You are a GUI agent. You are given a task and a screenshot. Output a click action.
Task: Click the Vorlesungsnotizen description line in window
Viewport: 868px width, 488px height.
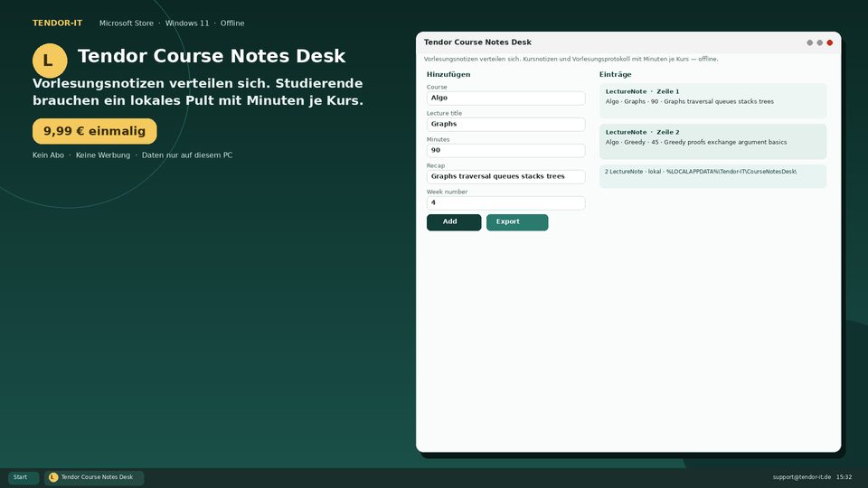pos(571,59)
